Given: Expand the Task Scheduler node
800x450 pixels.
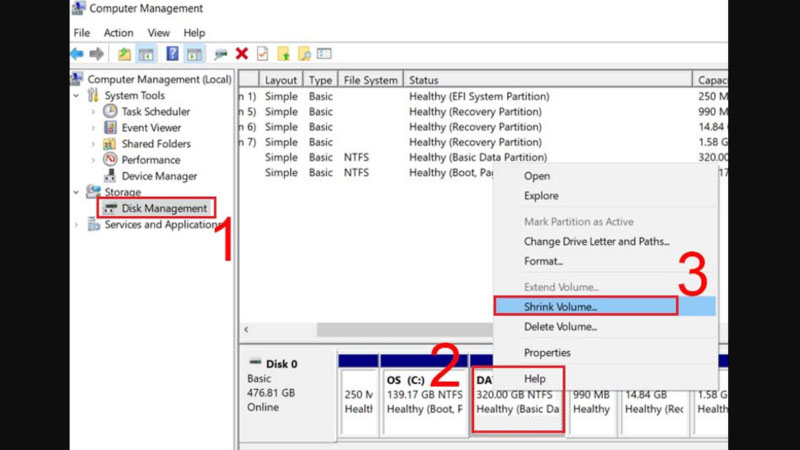Looking at the screenshot, I should [93, 111].
